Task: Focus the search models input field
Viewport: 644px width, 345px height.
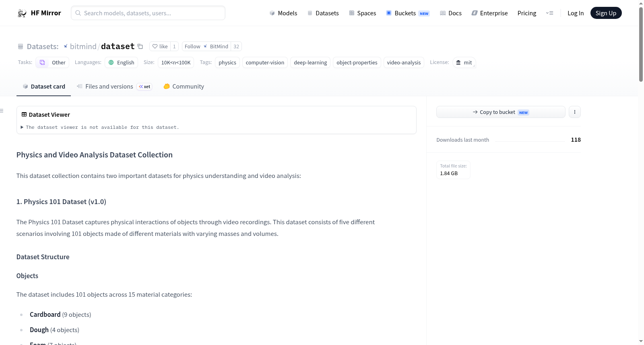Action: pos(148,13)
